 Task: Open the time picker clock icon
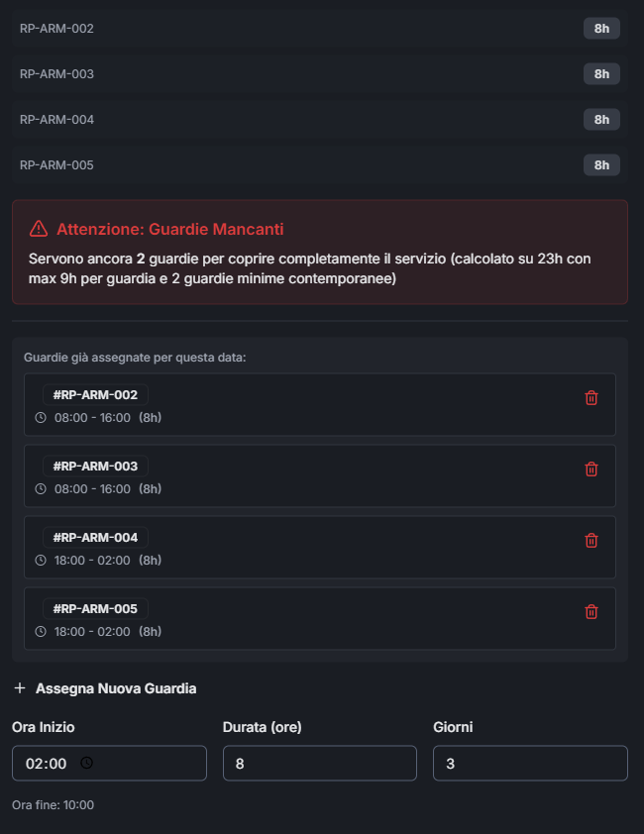(86, 763)
